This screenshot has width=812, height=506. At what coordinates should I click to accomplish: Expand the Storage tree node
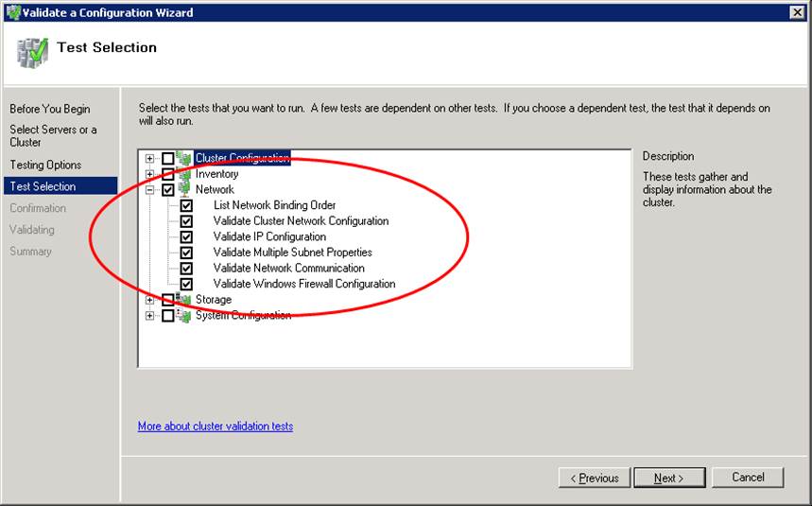pos(149,300)
